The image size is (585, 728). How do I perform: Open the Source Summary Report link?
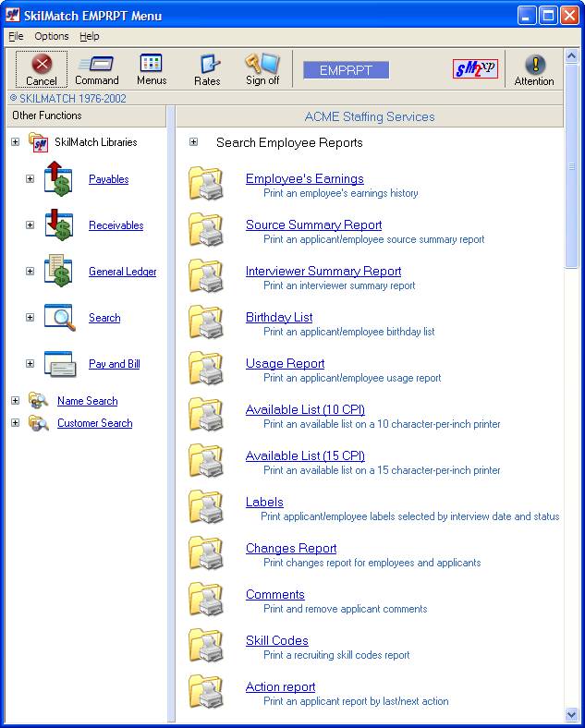click(314, 224)
